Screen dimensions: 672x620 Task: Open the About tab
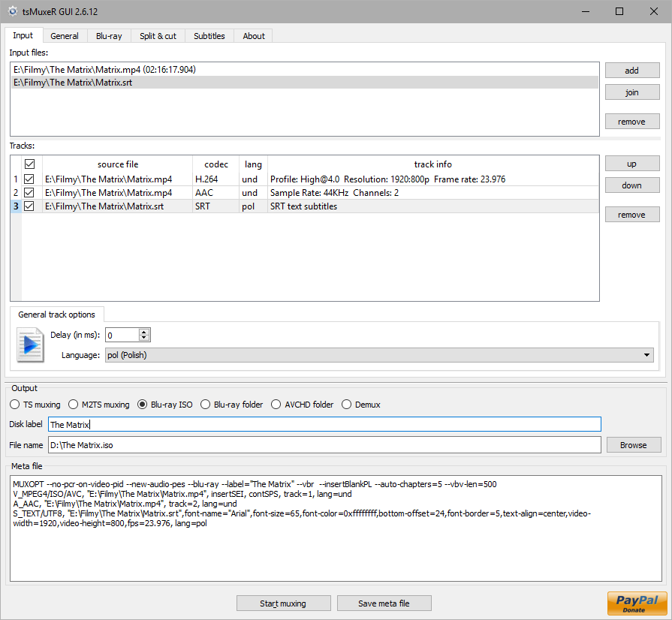[254, 36]
